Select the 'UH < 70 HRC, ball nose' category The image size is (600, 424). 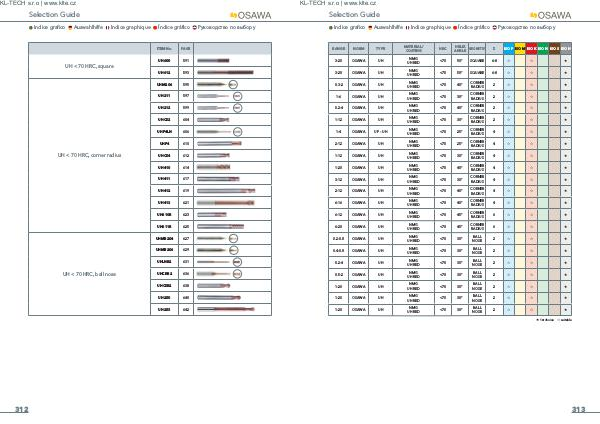(88, 273)
